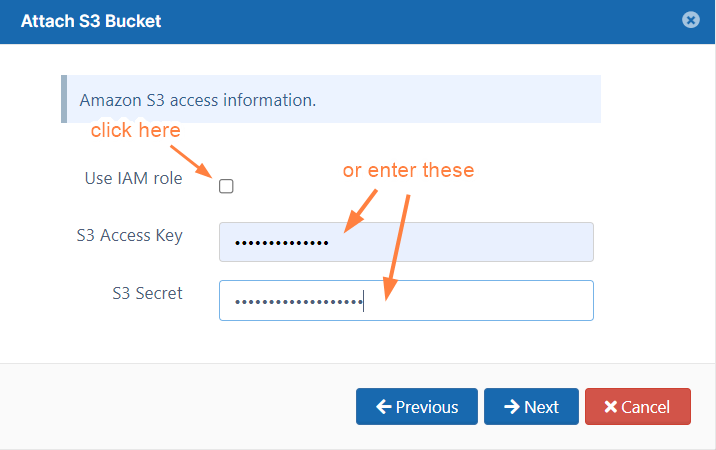The image size is (716, 450).
Task: Click into the S3 Secret field
Action: [406, 300]
